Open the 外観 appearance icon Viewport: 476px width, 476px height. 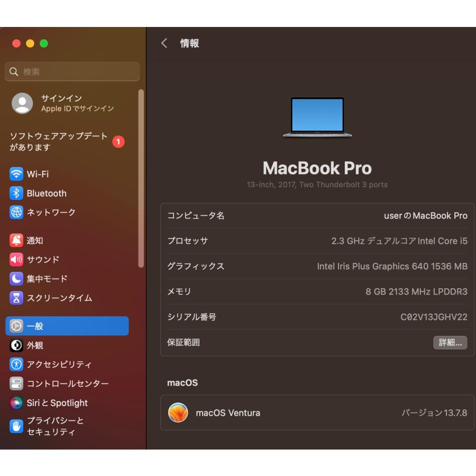tap(16, 345)
